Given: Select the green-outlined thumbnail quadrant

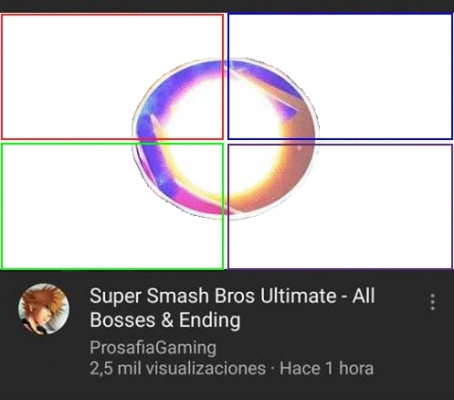Looking at the screenshot, I should click(x=112, y=206).
